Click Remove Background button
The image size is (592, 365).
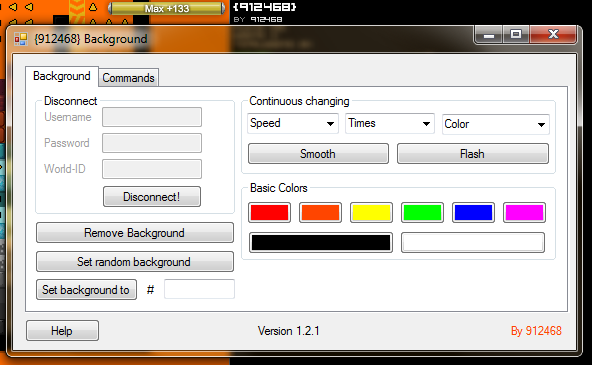point(135,233)
